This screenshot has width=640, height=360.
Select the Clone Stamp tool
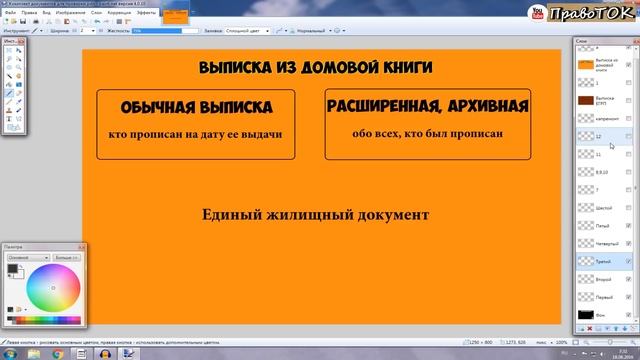pyautogui.click(x=9, y=110)
